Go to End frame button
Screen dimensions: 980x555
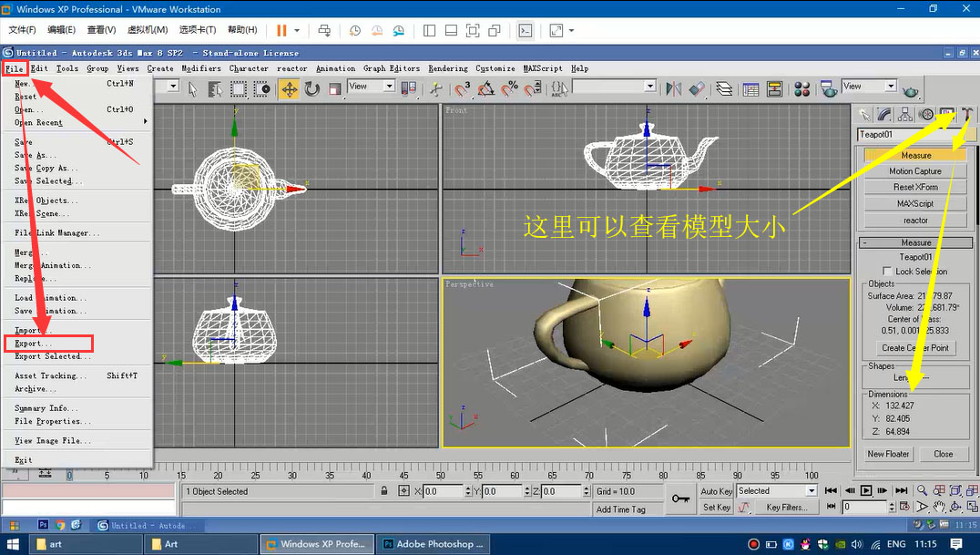(902, 490)
